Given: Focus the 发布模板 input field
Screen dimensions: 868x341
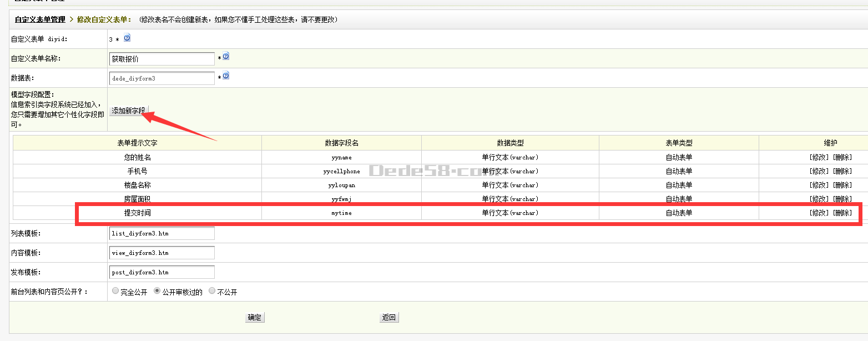Looking at the screenshot, I should coord(162,272).
